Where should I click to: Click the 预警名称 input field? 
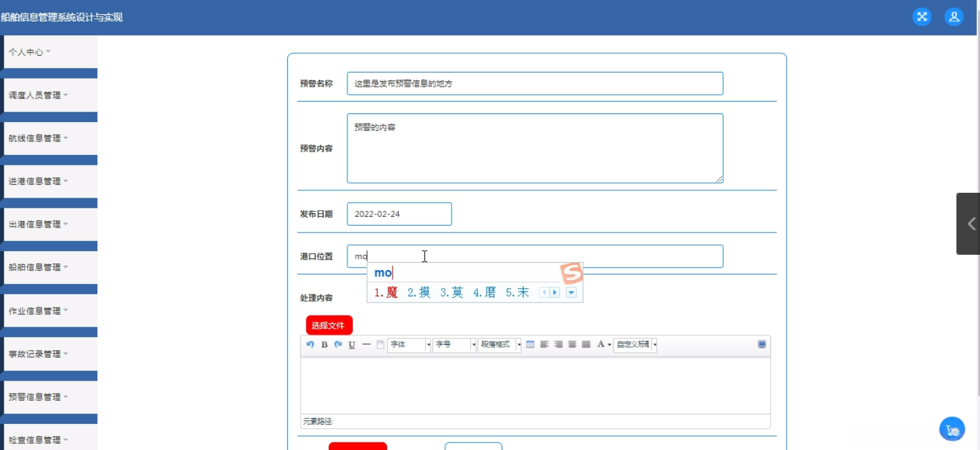pyautogui.click(x=535, y=84)
